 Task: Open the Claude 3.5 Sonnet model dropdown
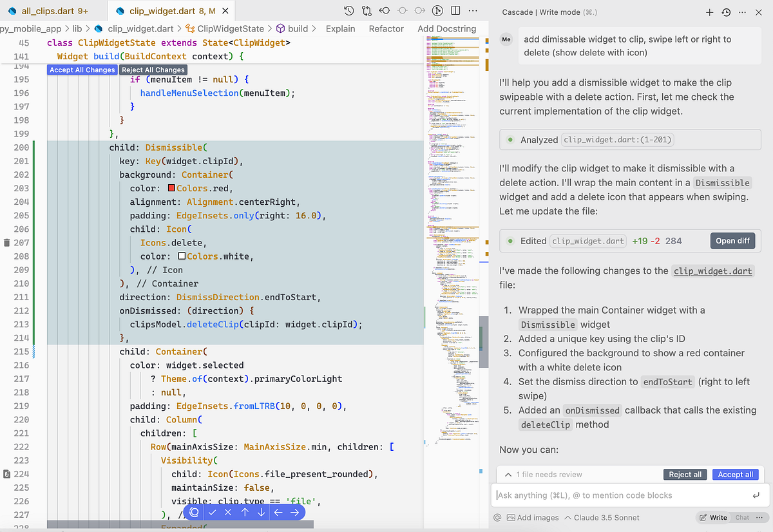click(x=606, y=517)
